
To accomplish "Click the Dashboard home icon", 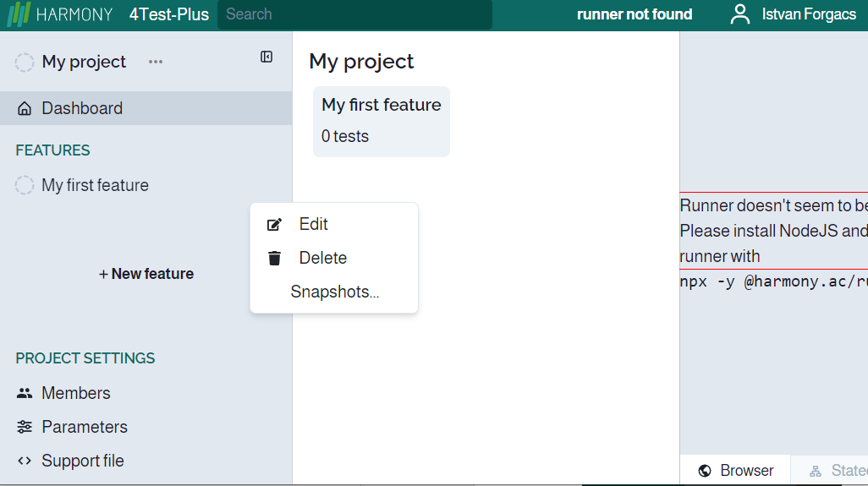I will [x=25, y=108].
